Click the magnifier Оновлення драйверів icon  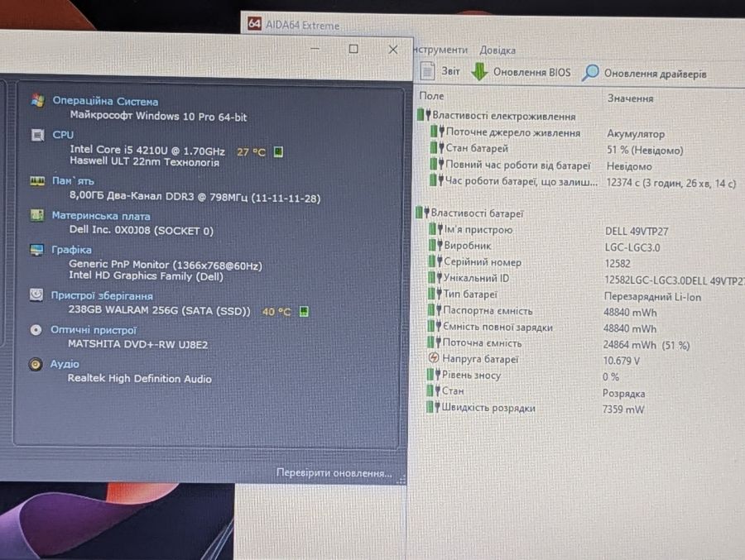point(590,73)
